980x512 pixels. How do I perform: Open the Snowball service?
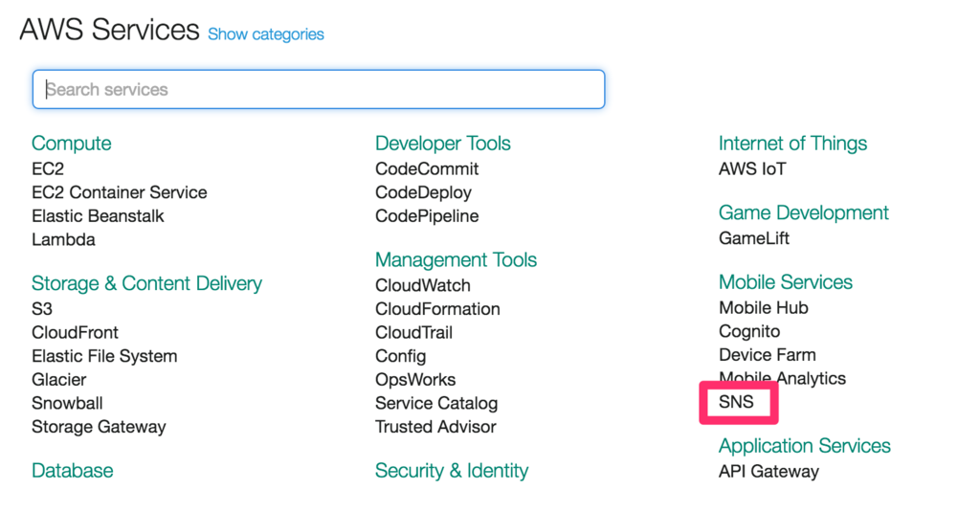click(68, 403)
